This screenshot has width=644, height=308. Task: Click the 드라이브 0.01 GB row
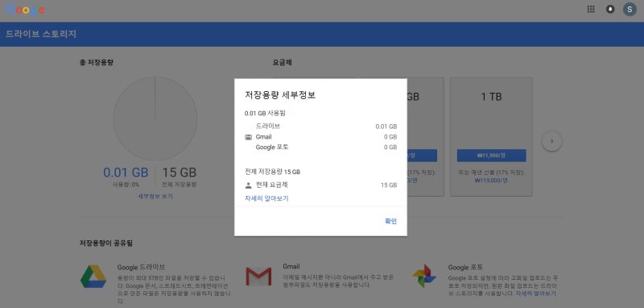[x=320, y=127]
